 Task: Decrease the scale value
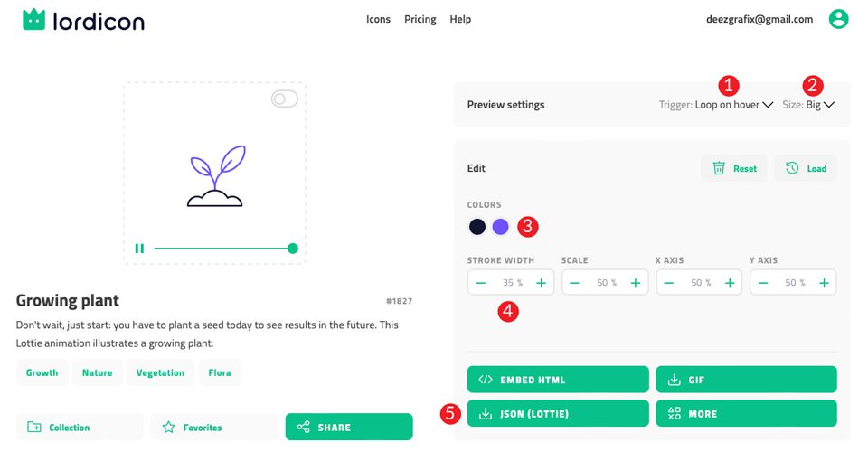tap(575, 283)
